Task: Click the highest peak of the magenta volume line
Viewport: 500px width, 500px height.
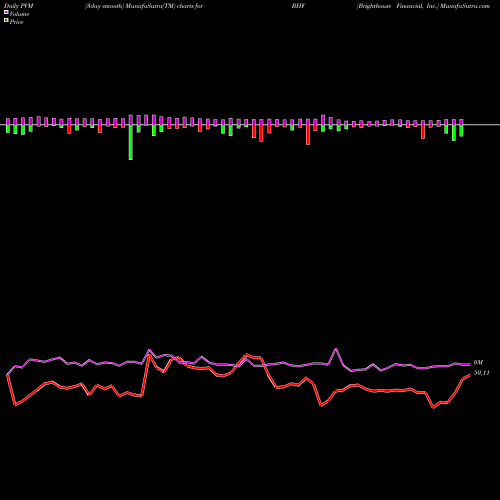Action: 336,349
